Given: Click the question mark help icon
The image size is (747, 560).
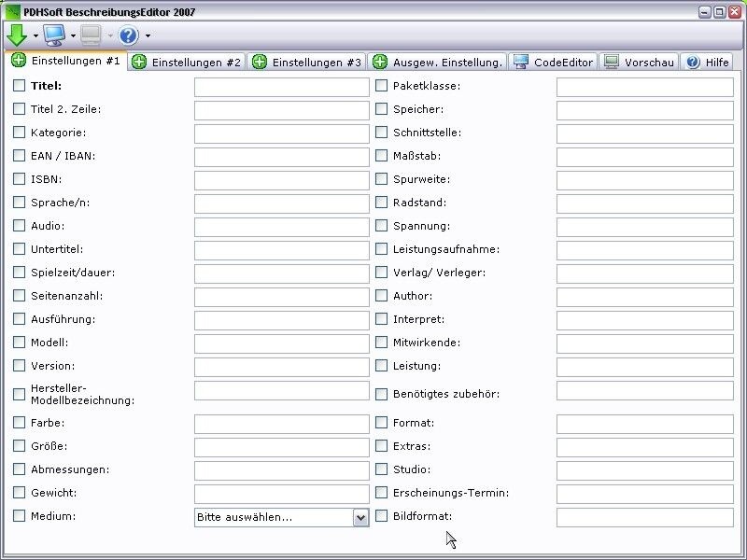Looking at the screenshot, I should 128,35.
